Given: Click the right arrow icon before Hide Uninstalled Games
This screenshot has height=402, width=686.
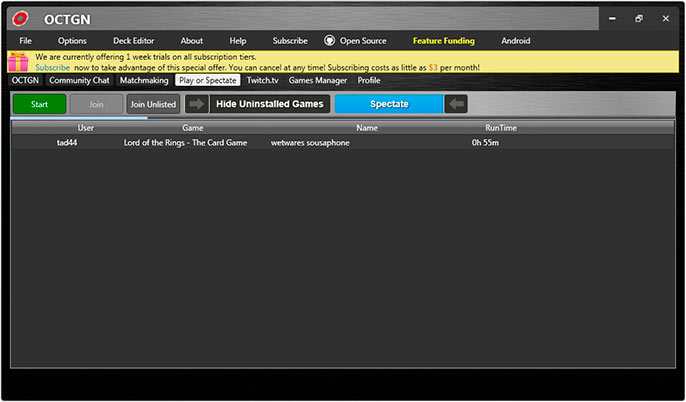Looking at the screenshot, I should point(196,104).
